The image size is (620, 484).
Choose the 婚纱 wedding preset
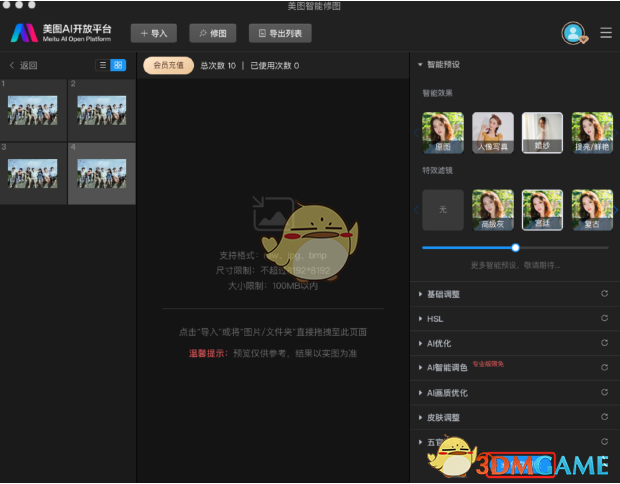[542, 133]
